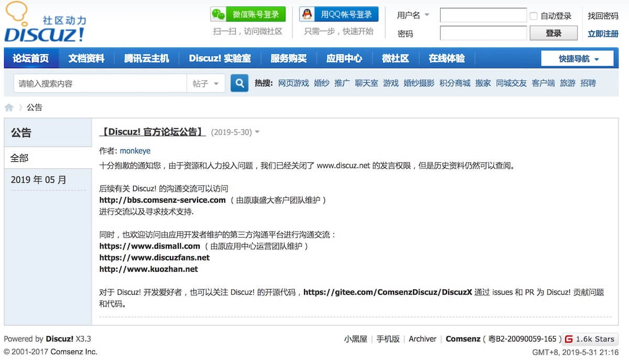Click hot search term 客户端
Screen dimensions: 629x364
[x=544, y=83]
